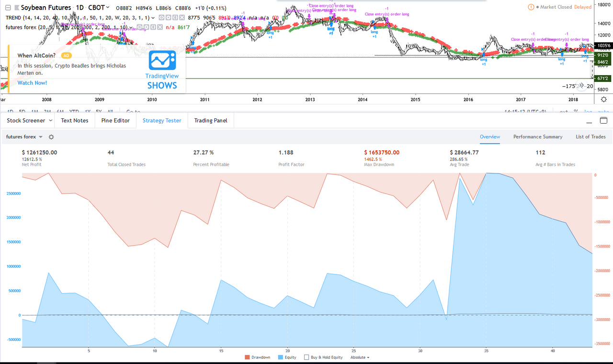Image resolution: width=613 pixels, height=364 pixels.
Task: Open TREND indicator settings gear
Action: 169,18
